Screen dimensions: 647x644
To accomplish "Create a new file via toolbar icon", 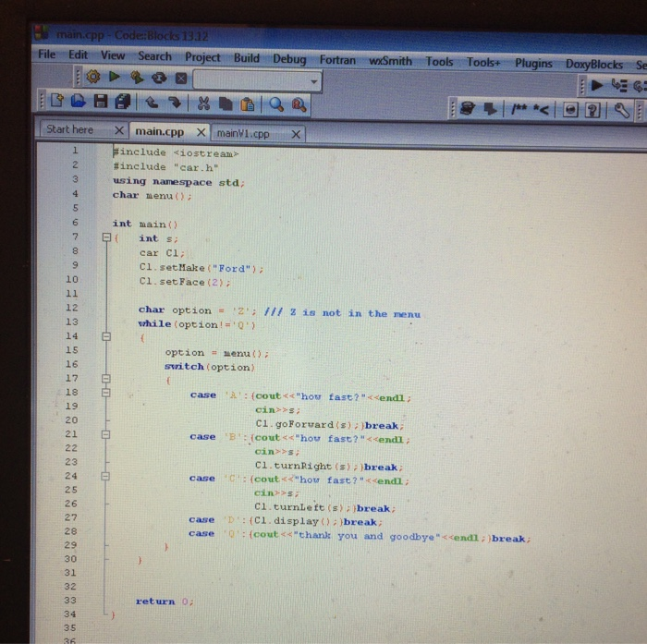I will 57,101.
